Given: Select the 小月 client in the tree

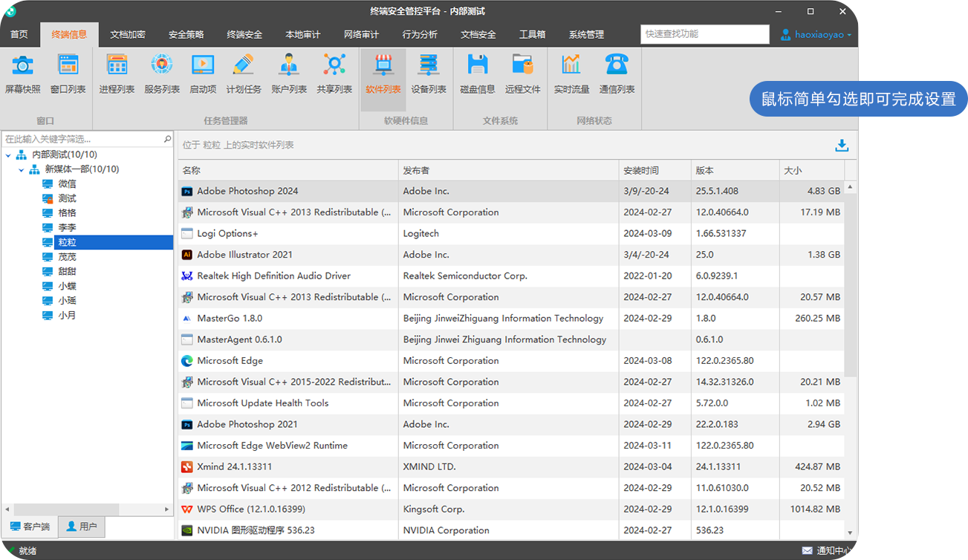Looking at the screenshot, I should click(67, 316).
